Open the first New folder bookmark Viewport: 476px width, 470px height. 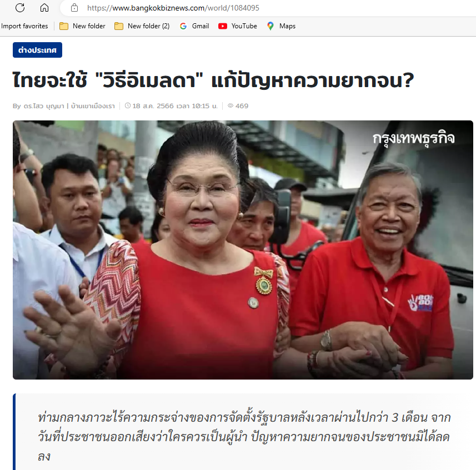82,26
